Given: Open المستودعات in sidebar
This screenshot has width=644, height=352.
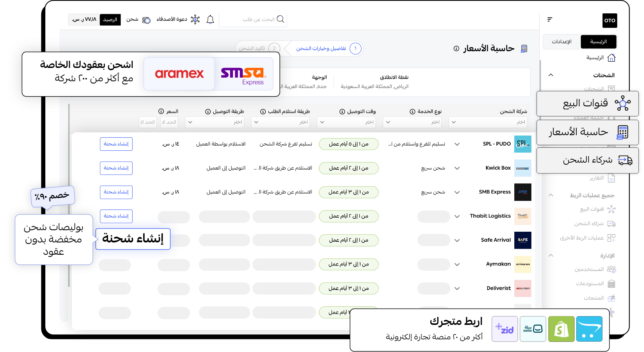Looking at the screenshot, I should tap(590, 284).
